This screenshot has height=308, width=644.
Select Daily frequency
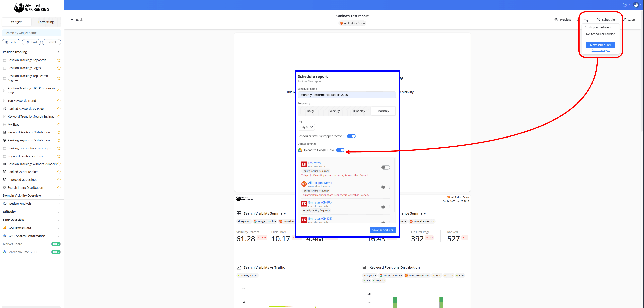(310, 111)
